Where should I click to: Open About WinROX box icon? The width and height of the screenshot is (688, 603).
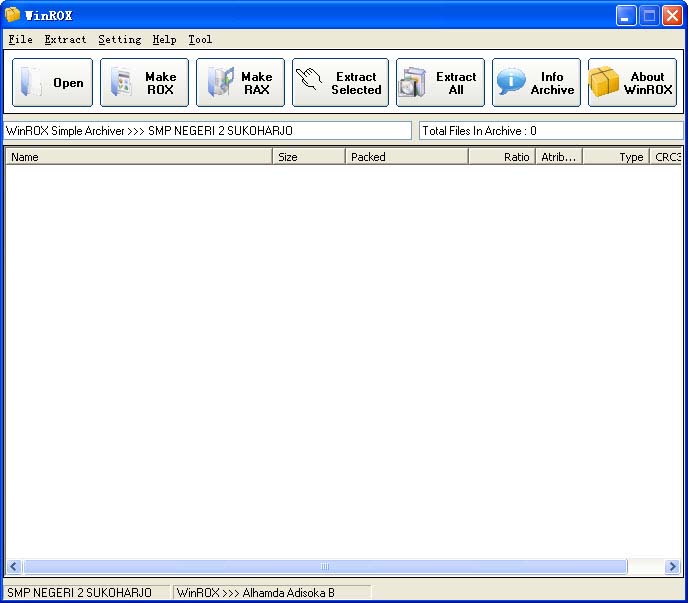(x=605, y=83)
